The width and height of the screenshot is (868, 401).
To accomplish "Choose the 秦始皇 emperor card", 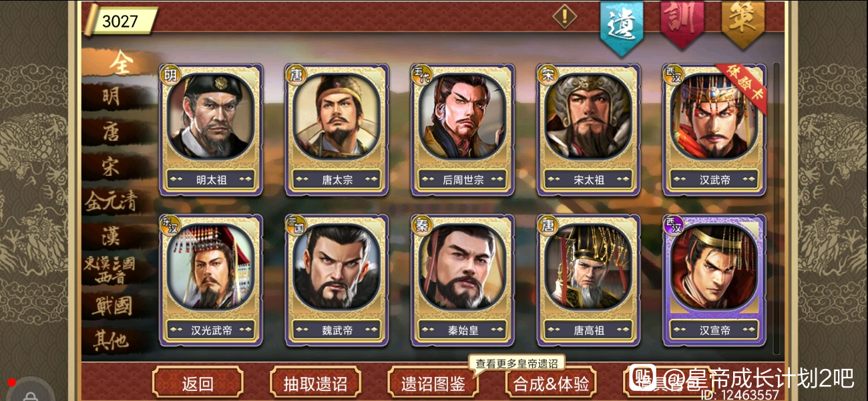I will [462, 280].
